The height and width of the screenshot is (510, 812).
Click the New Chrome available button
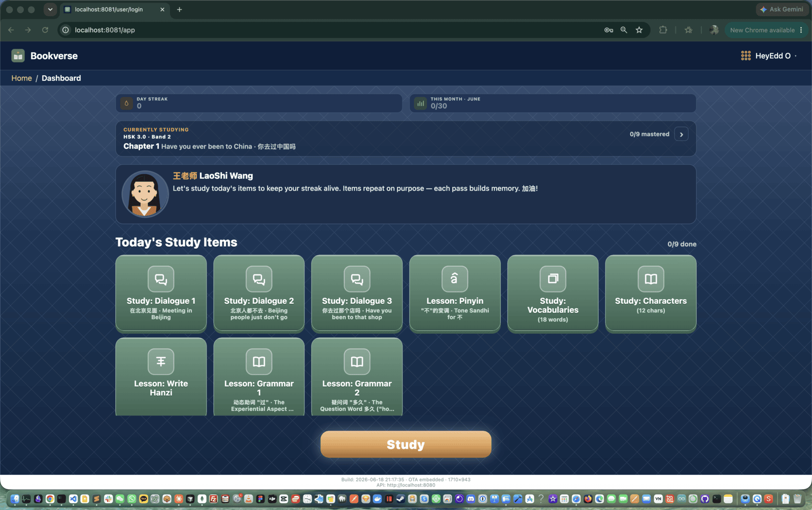[762, 30]
